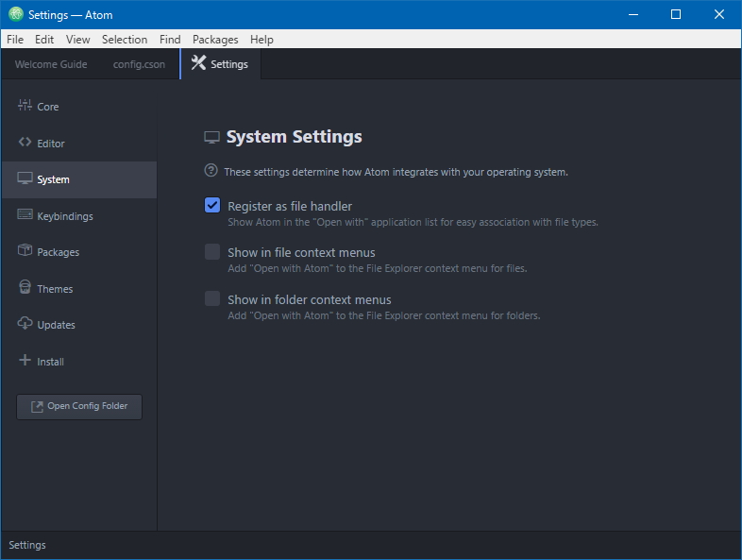This screenshot has height=560, width=742.
Task: Click the "Open with" application list description
Action: pos(413,222)
